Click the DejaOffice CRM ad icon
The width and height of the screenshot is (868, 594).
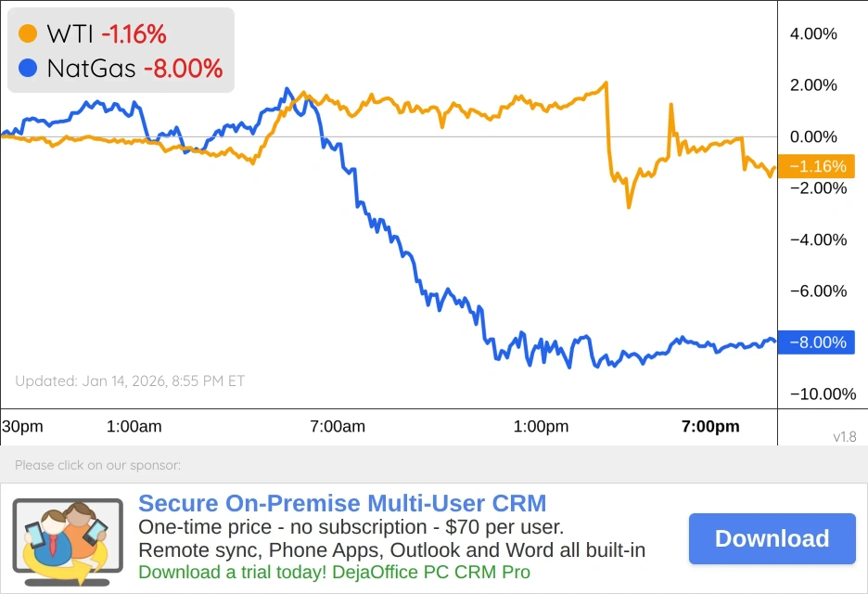[67, 536]
